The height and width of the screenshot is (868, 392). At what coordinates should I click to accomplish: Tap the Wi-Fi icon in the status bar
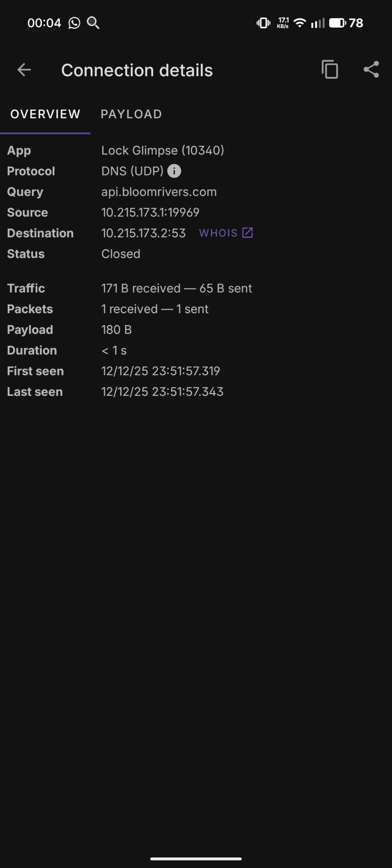pyautogui.click(x=299, y=22)
